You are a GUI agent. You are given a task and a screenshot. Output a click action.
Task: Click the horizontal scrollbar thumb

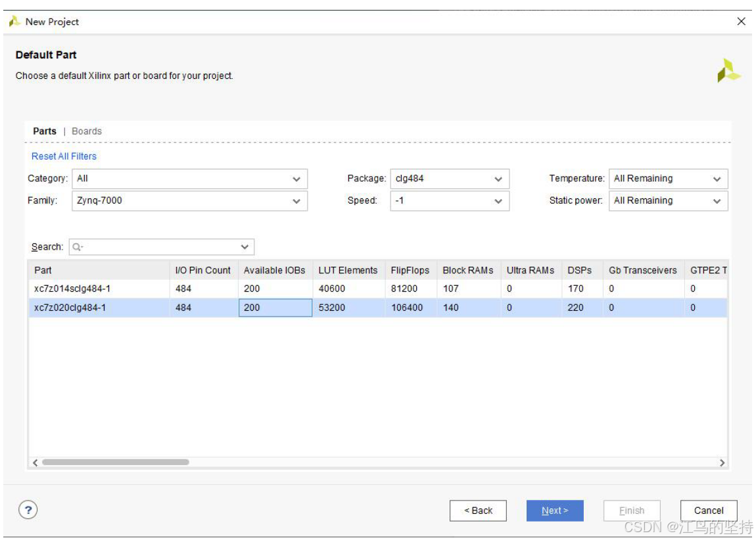115,462
